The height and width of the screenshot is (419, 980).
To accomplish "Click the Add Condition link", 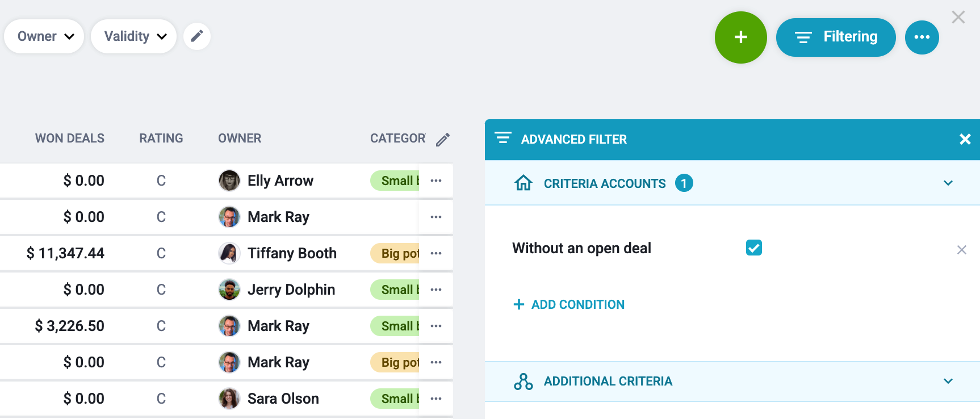I will pos(569,304).
